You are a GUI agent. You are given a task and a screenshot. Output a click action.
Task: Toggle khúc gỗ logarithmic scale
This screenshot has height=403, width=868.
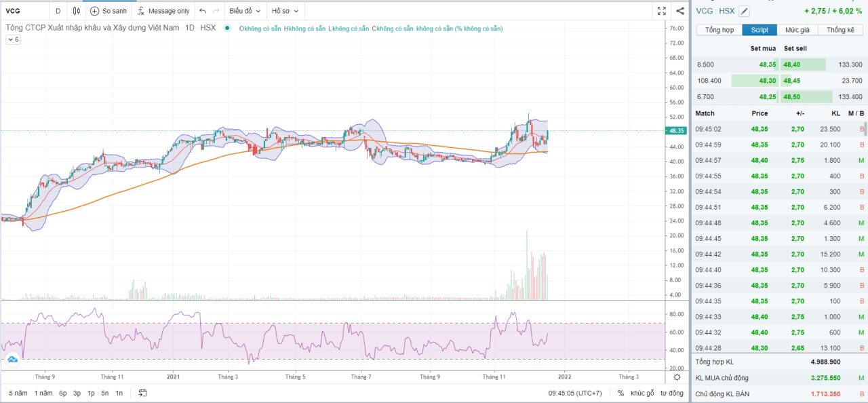tap(642, 393)
